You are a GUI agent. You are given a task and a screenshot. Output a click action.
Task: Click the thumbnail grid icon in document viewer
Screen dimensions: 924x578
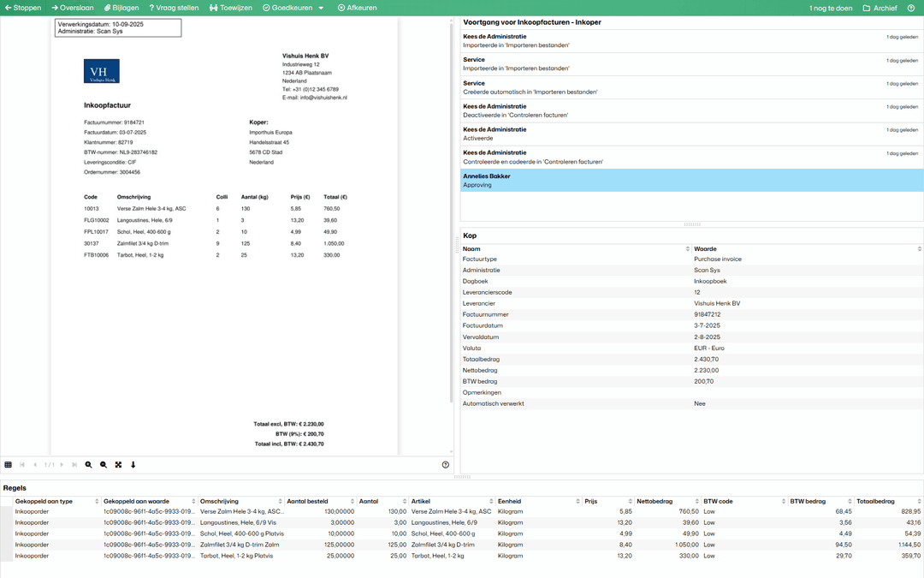(x=8, y=465)
